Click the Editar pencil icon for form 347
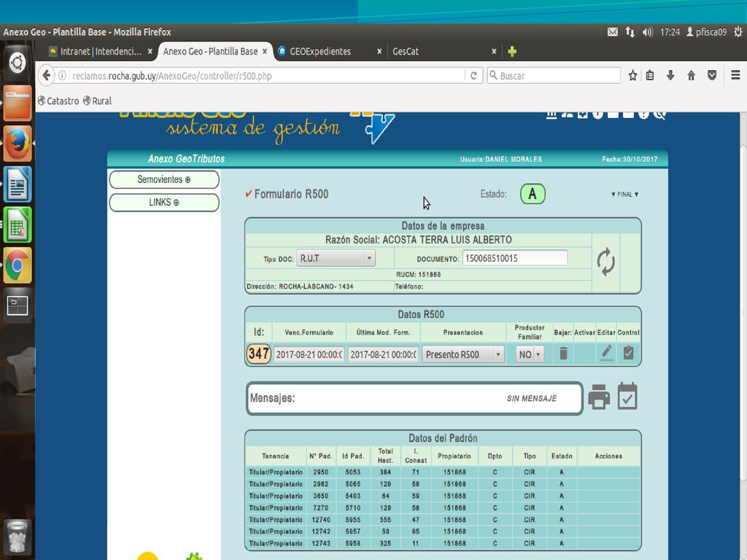 point(606,353)
